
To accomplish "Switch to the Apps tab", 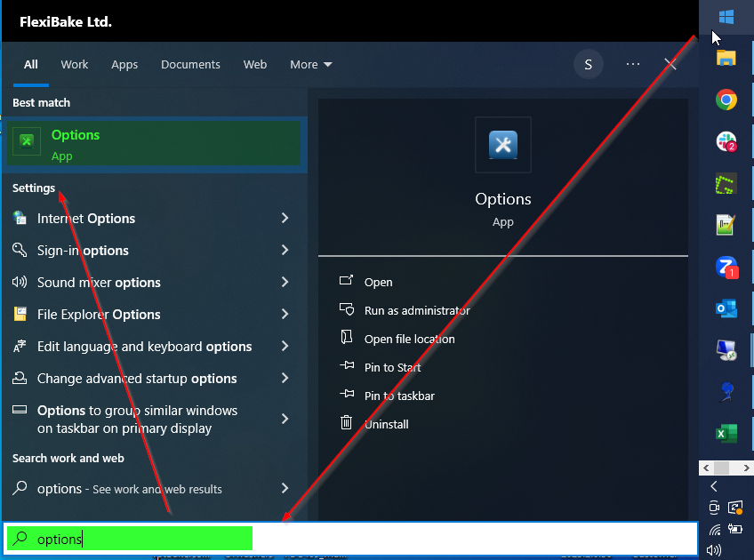I will point(124,64).
